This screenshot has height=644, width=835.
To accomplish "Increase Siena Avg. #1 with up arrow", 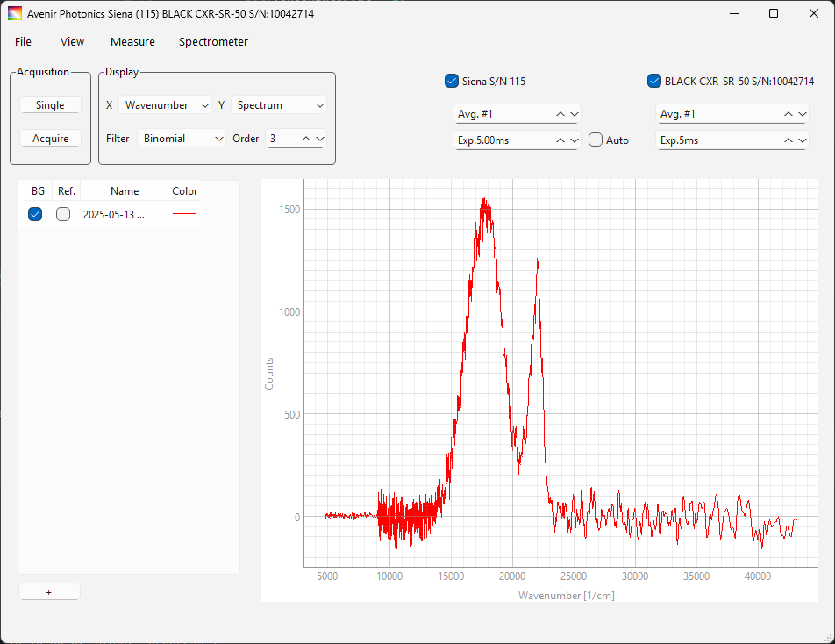I will (x=560, y=114).
